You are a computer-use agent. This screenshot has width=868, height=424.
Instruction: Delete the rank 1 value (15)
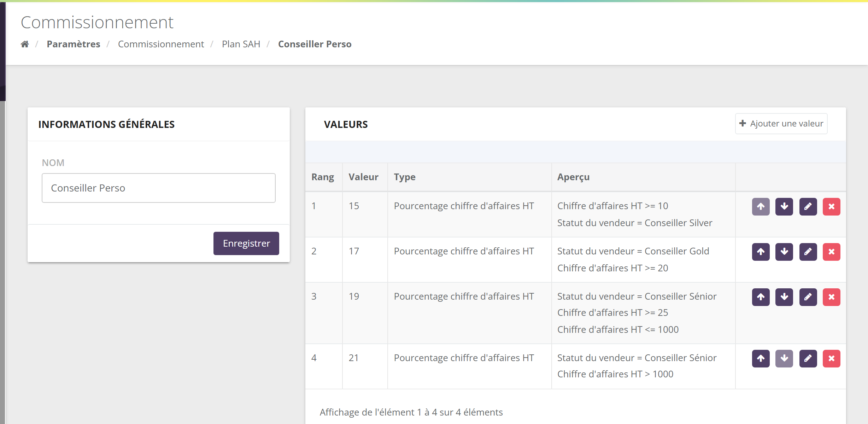831,206
